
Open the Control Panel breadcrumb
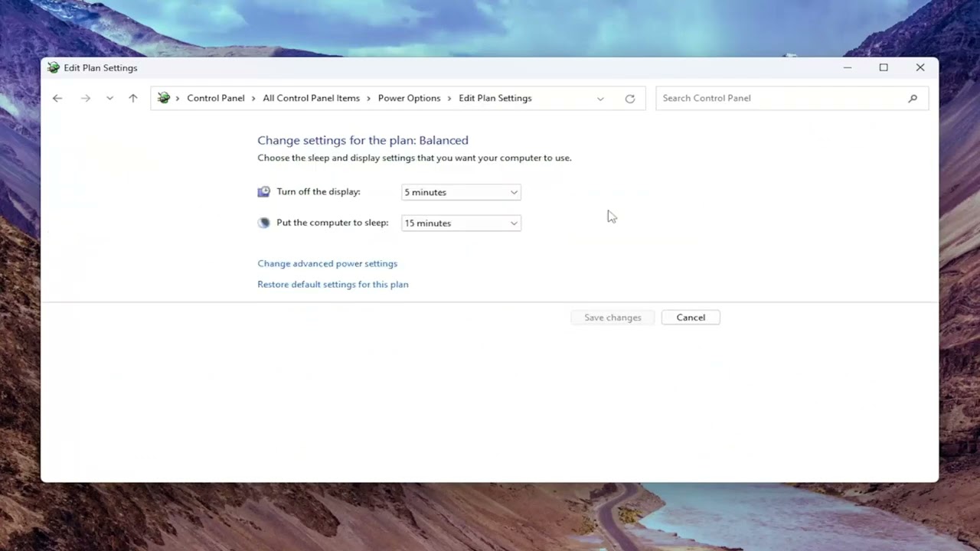click(x=216, y=98)
